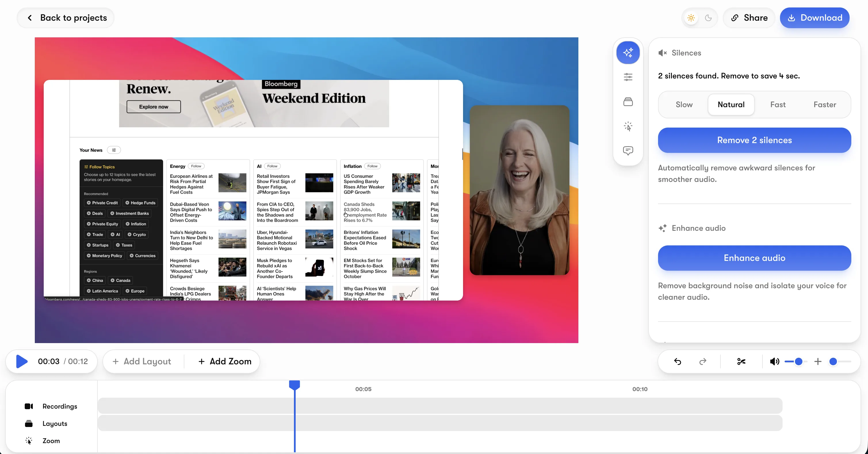Screen dimensions: 868x454
Task: Click 'Your News' heading in the preview
Action: coord(91,150)
